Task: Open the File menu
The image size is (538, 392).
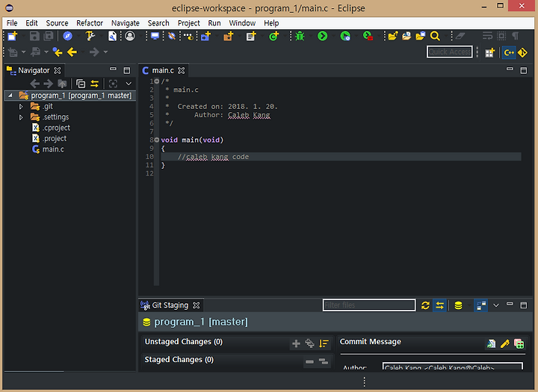Action: [12, 23]
